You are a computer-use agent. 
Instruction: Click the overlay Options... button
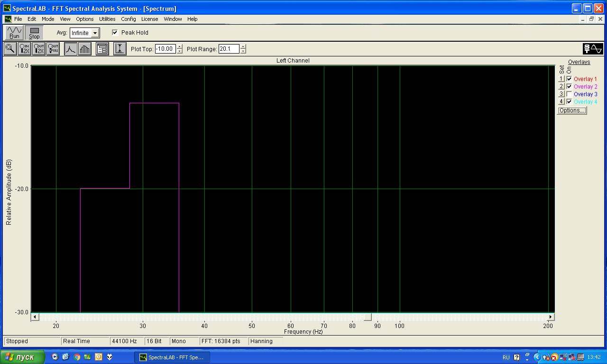571,110
